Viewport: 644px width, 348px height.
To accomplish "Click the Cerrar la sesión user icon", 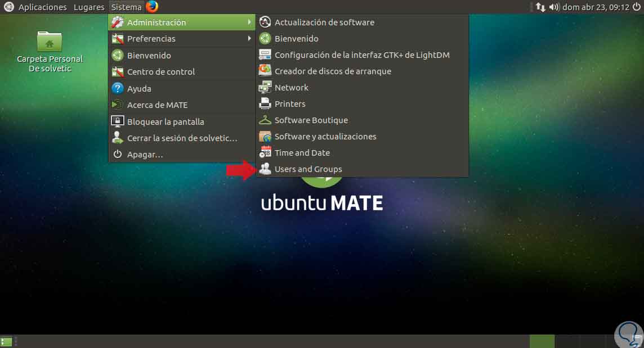I will pos(118,138).
